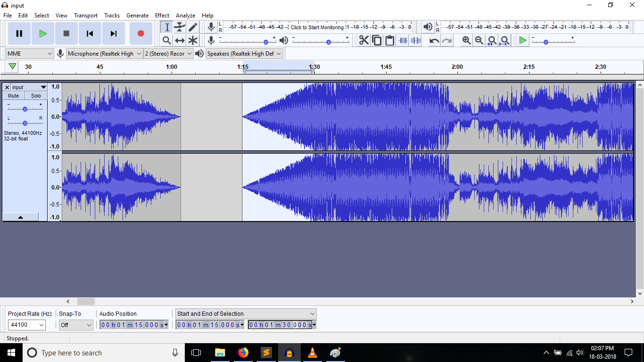Viewport: 644px width, 362px height.
Task: Collapse the input track with the up arrow
Action: pyautogui.click(x=20, y=217)
